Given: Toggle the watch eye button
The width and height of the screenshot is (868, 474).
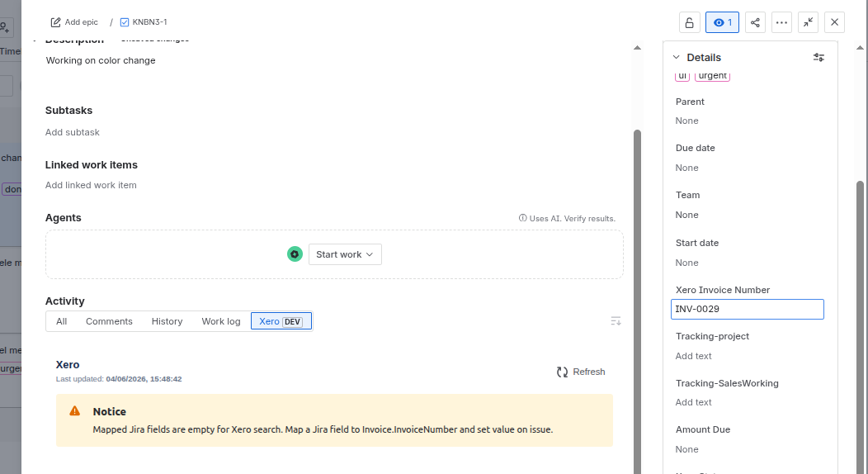Looking at the screenshot, I should [x=723, y=22].
